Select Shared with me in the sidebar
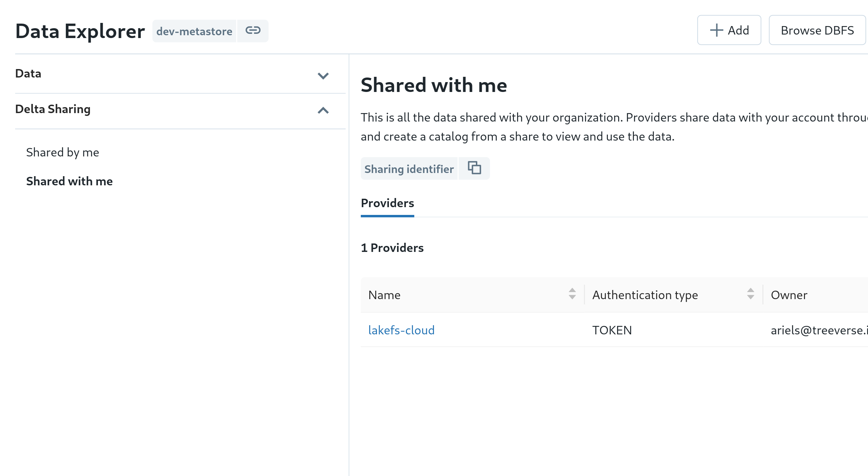This screenshot has height=476, width=868. (x=69, y=181)
